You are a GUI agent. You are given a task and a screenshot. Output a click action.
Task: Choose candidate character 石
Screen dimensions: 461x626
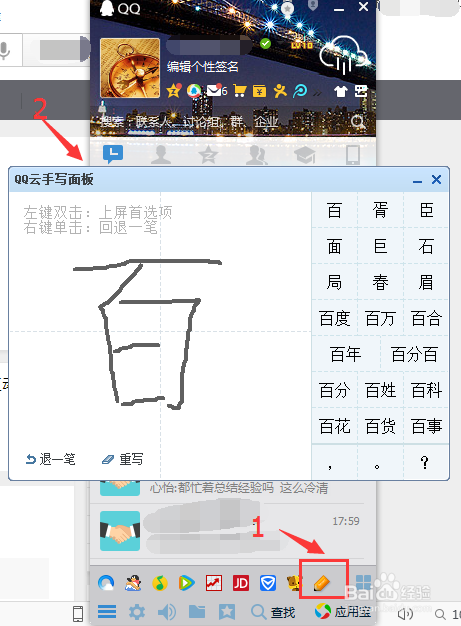(426, 246)
